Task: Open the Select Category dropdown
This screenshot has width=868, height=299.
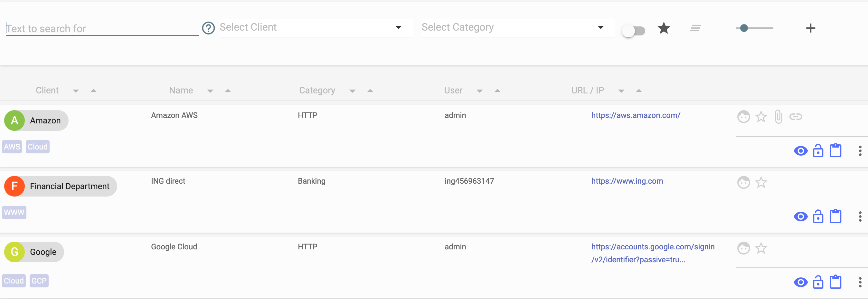Action: 518,27
